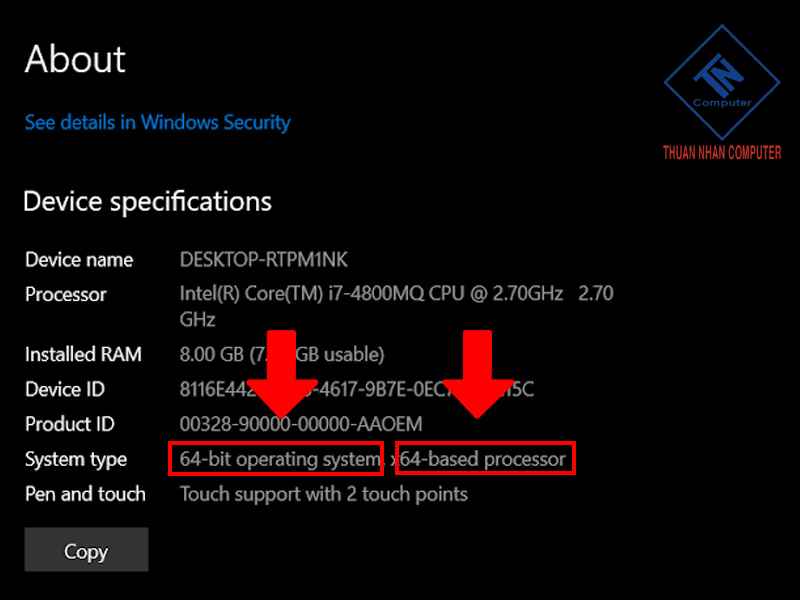
Task: Click the About page heading
Action: click(74, 59)
